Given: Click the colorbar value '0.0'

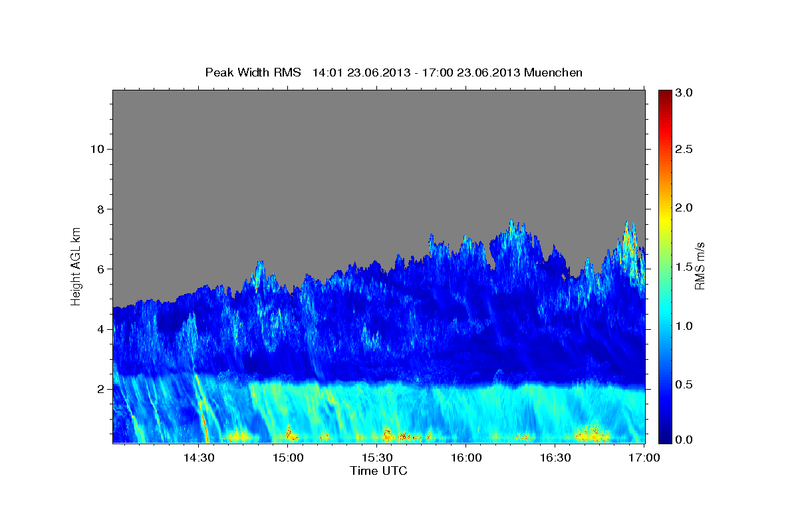Looking at the screenshot, I should click(684, 440).
